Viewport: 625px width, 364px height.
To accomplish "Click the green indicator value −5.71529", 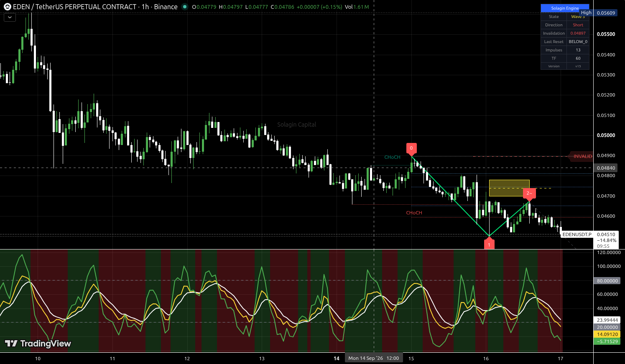I will click(607, 341).
